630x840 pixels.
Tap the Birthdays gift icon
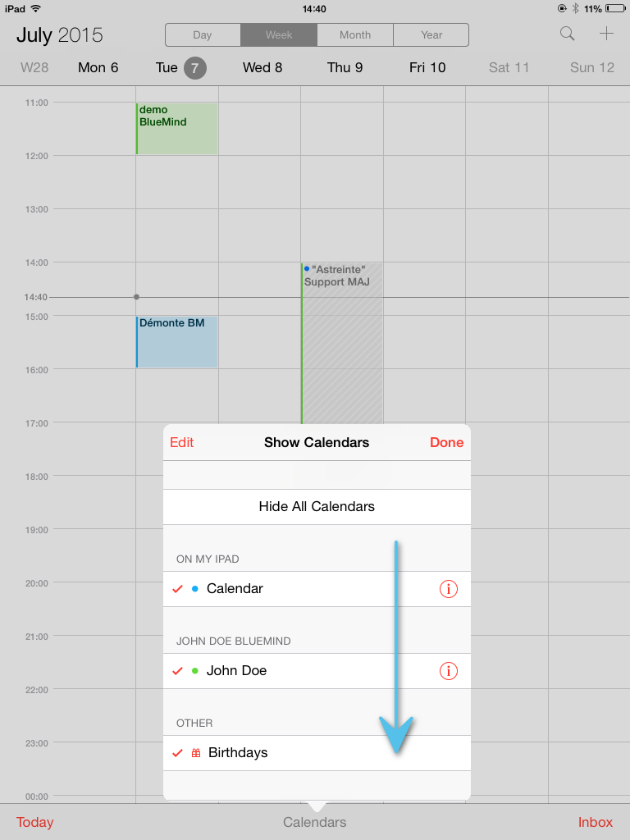click(196, 753)
